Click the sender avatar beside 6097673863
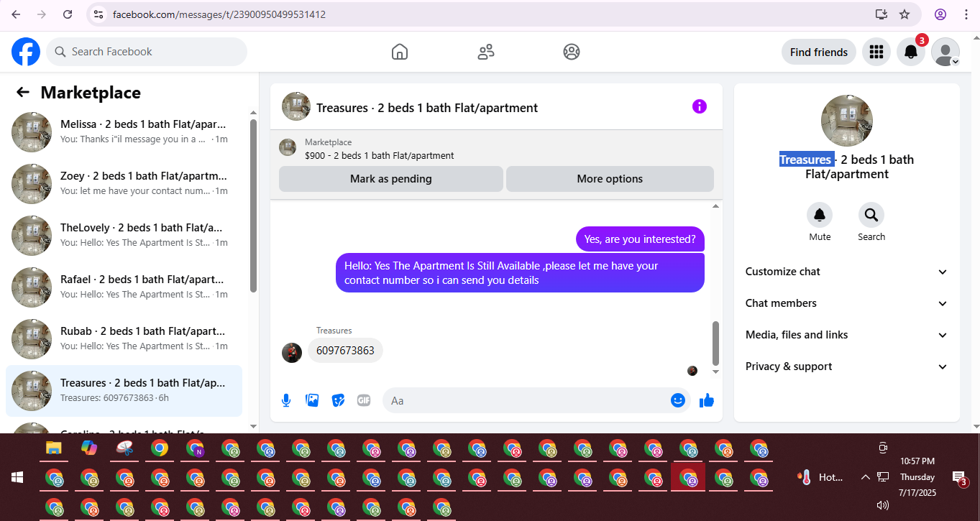The image size is (980, 521). click(292, 352)
